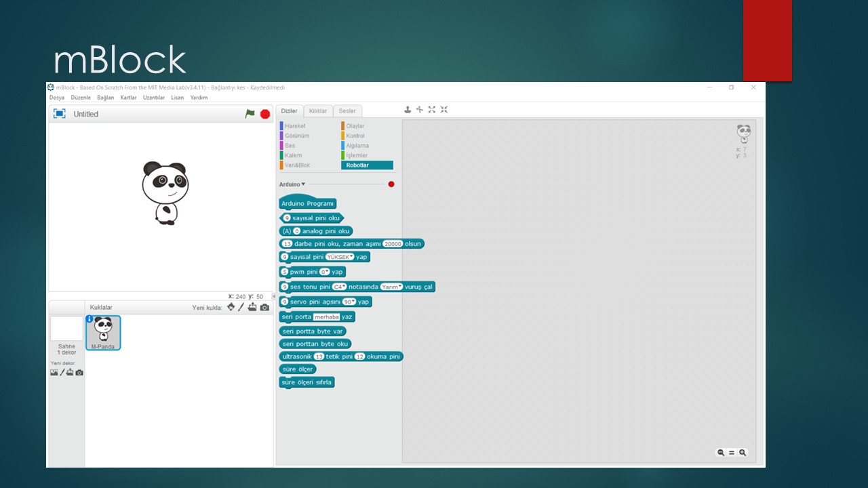
Task: Select the Algılama block category
Action: click(x=357, y=146)
